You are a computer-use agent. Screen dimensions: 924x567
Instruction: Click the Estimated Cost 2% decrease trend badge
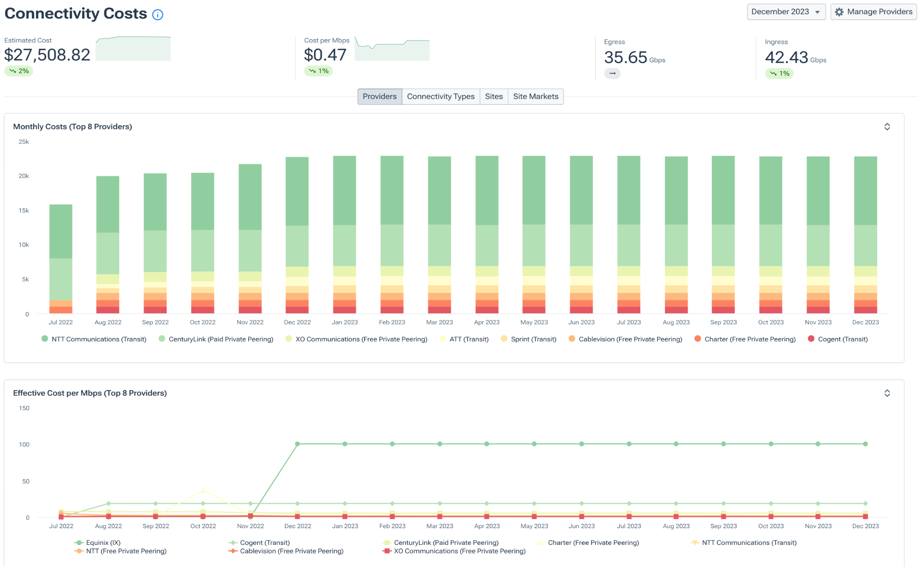pos(19,71)
